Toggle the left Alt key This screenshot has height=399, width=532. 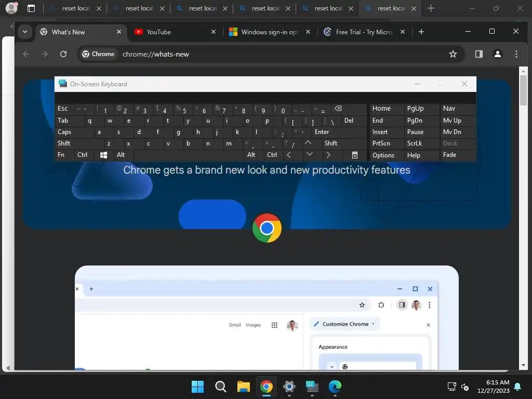124,155
